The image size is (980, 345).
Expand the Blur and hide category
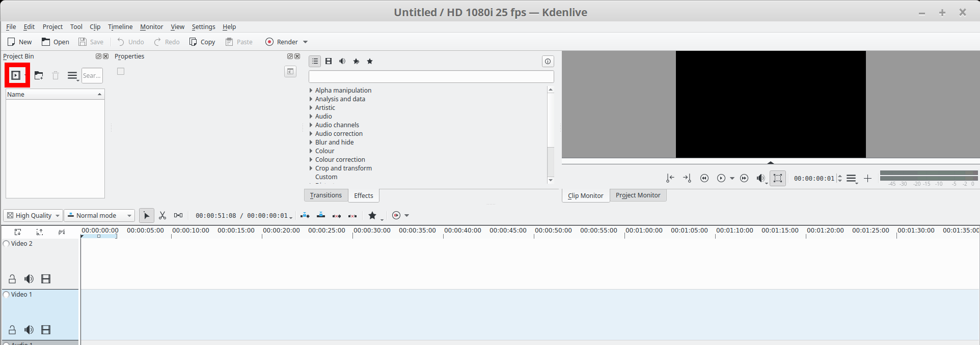(311, 142)
